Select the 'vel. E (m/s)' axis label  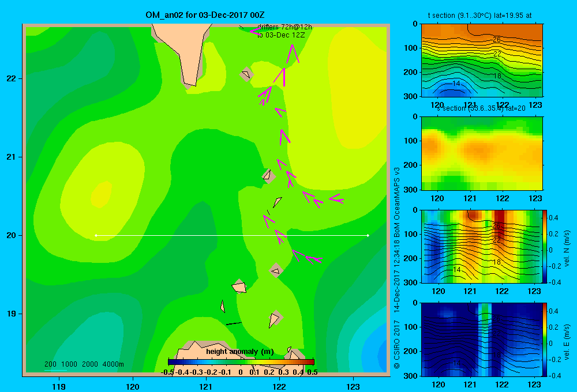(x=567, y=342)
